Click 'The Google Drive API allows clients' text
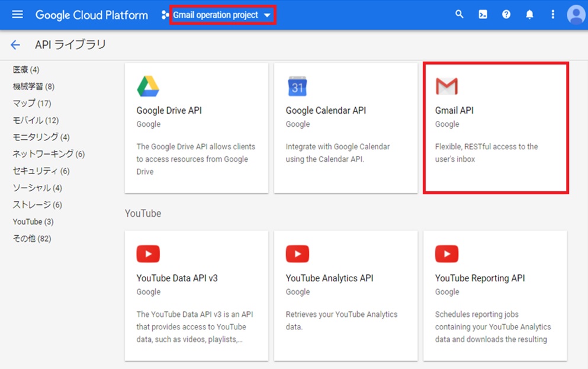The image size is (588, 369). pyautogui.click(x=196, y=159)
